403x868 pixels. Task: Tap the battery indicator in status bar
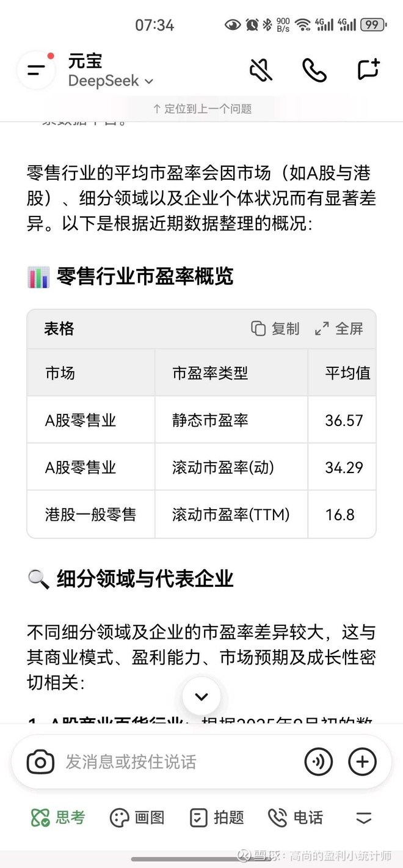tap(372, 25)
